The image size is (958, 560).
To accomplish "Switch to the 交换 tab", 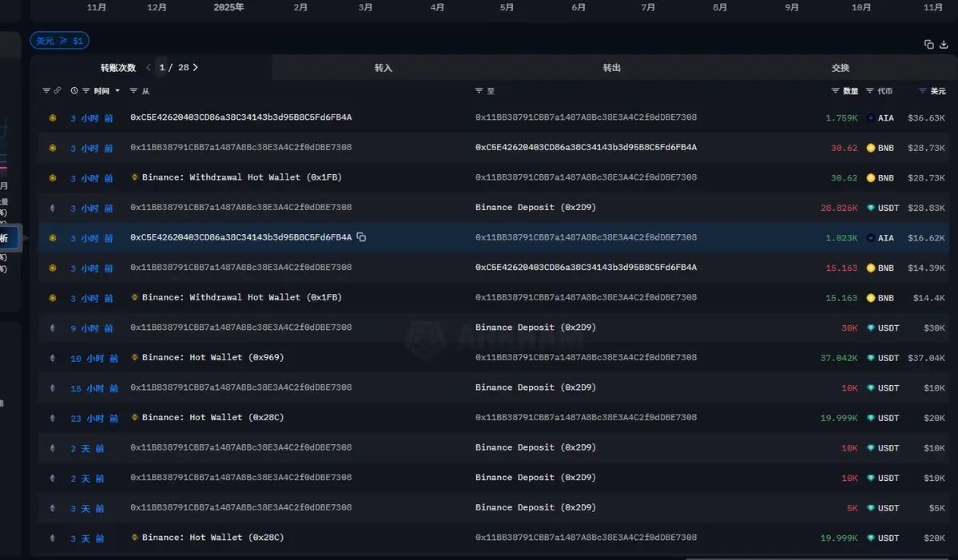I will pyautogui.click(x=840, y=68).
